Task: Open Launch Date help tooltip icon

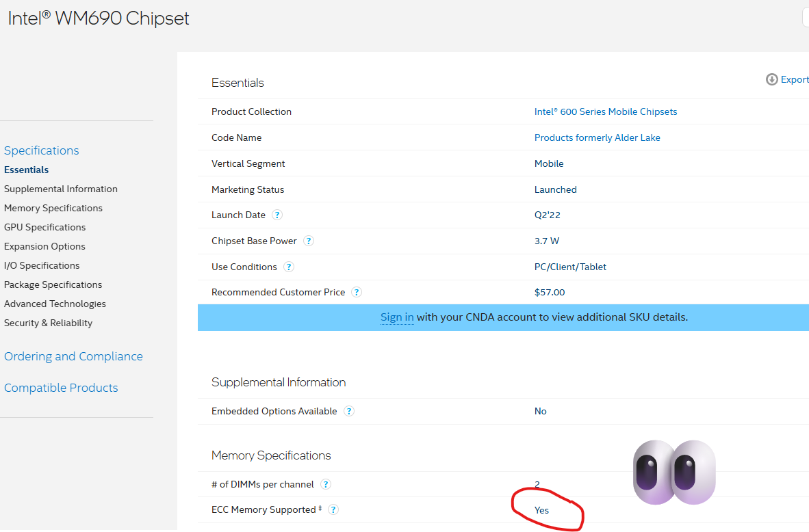Action: (277, 215)
